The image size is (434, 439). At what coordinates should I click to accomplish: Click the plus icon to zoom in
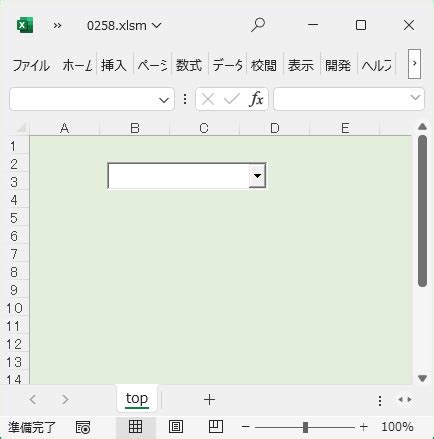click(x=364, y=427)
